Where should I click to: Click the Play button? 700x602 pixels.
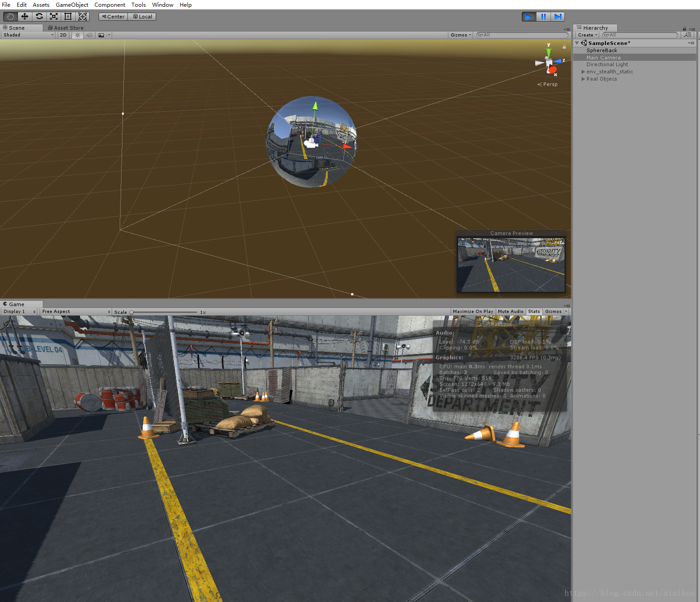tap(529, 17)
